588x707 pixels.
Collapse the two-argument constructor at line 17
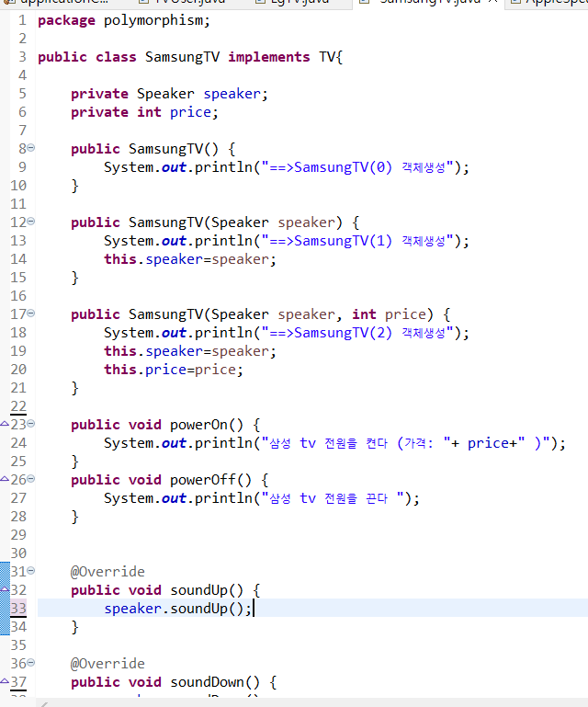click(x=31, y=313)
